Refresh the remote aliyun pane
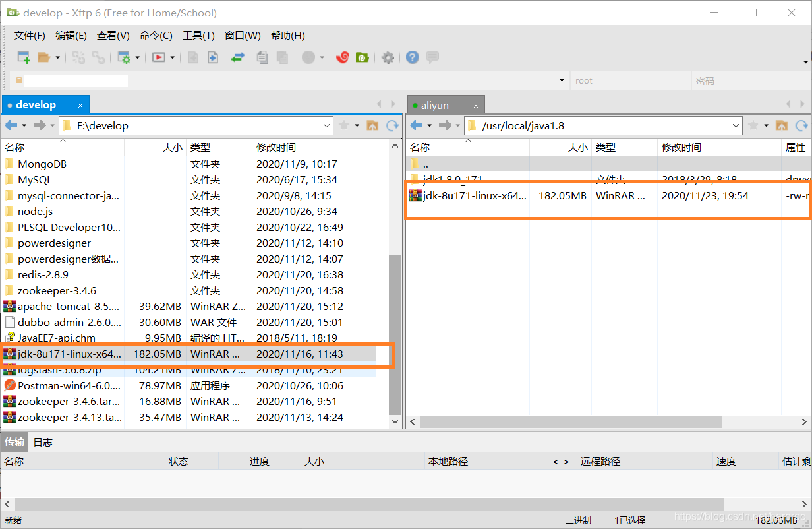 click(801, 125)
